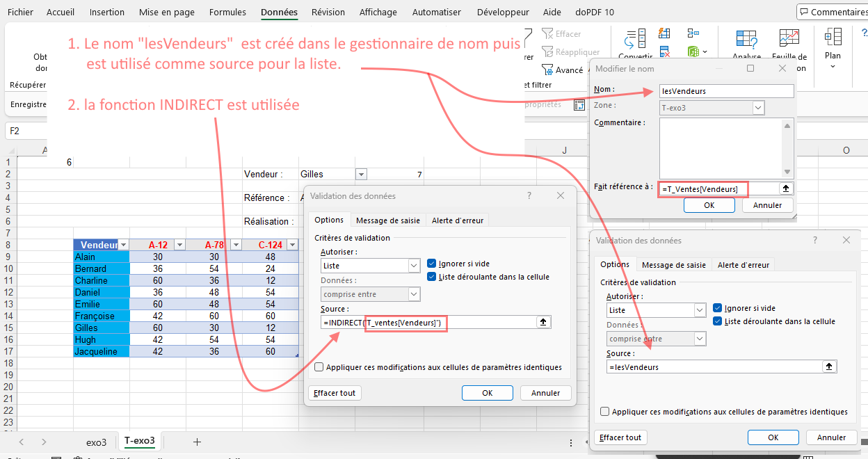Enable Appliquer ces modifications aux cellules identiques
This screenshot has height=459, width=868.
[319, 367]
